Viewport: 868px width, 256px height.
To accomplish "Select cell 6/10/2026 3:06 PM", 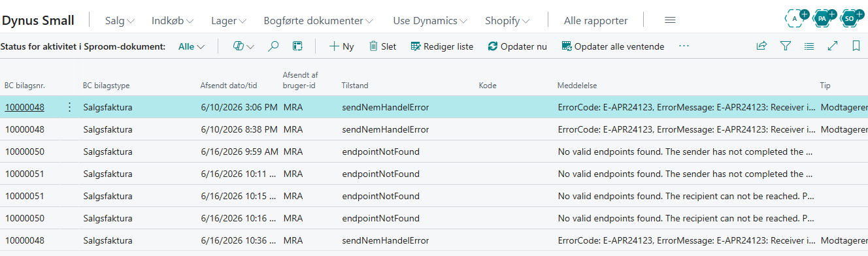I will 239,107.
